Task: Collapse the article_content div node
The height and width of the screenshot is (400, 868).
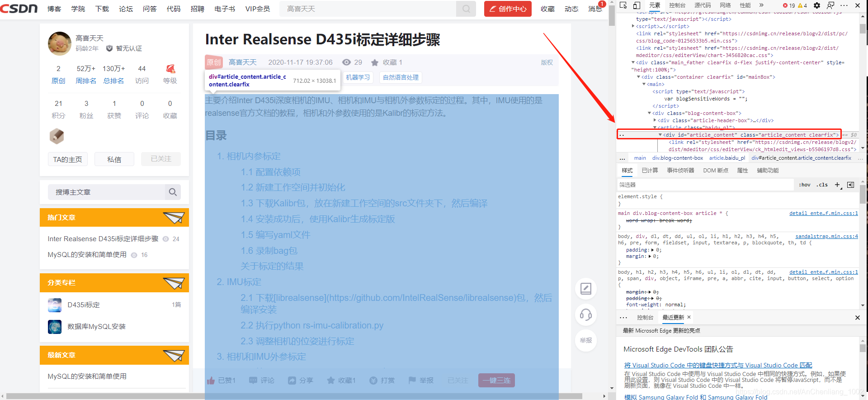Action: click(660, 135)
